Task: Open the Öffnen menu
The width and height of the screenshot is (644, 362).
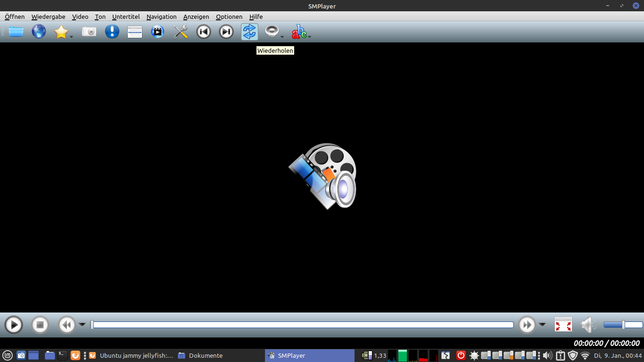Action: 15,16
